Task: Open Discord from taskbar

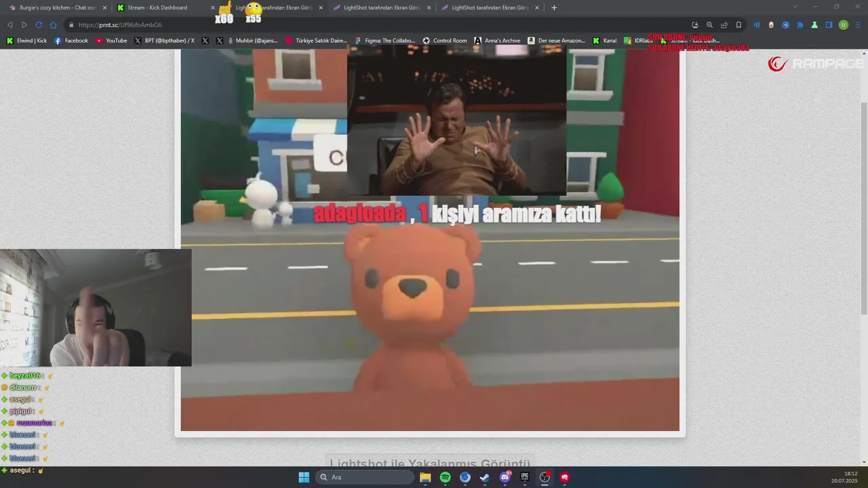Action: click(x=505, y=477)
